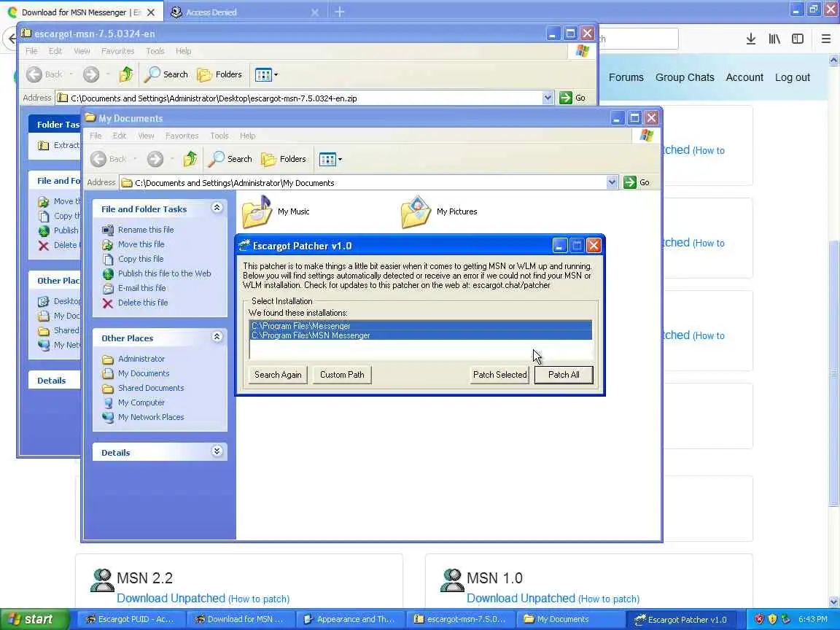Click browser downloads arrow icon
This screenshot has height=630, width=840.
pyautogui.click(x=750, y=39)
